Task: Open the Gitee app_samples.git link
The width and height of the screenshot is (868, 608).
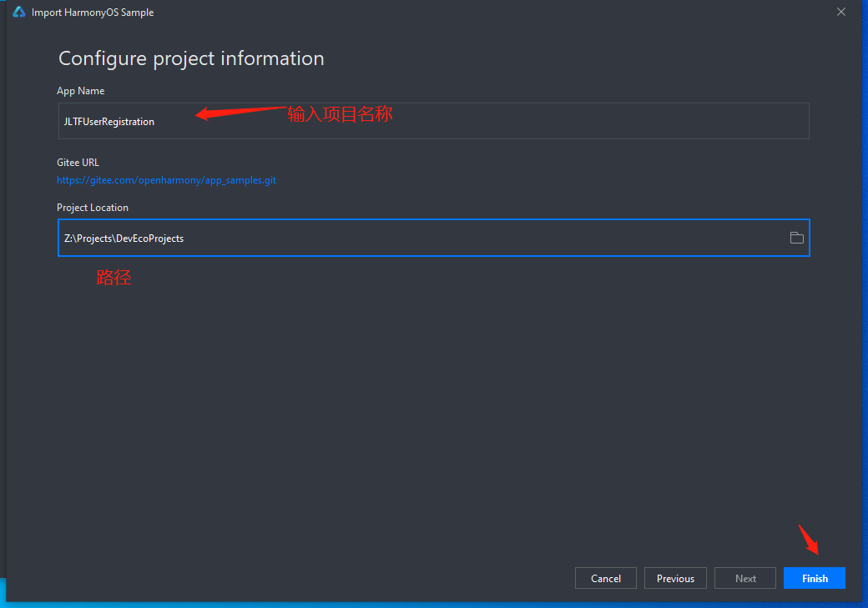Action: [x=166, y=180]
